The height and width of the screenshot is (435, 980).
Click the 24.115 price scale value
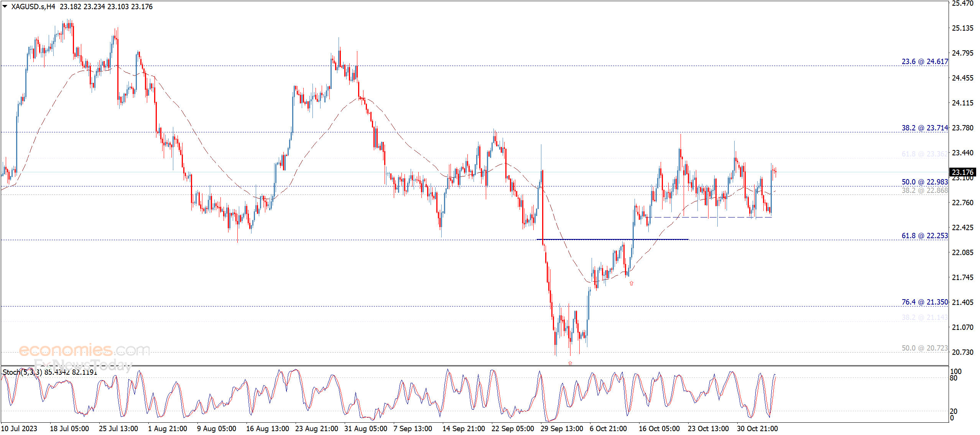(x=962, y=103)
